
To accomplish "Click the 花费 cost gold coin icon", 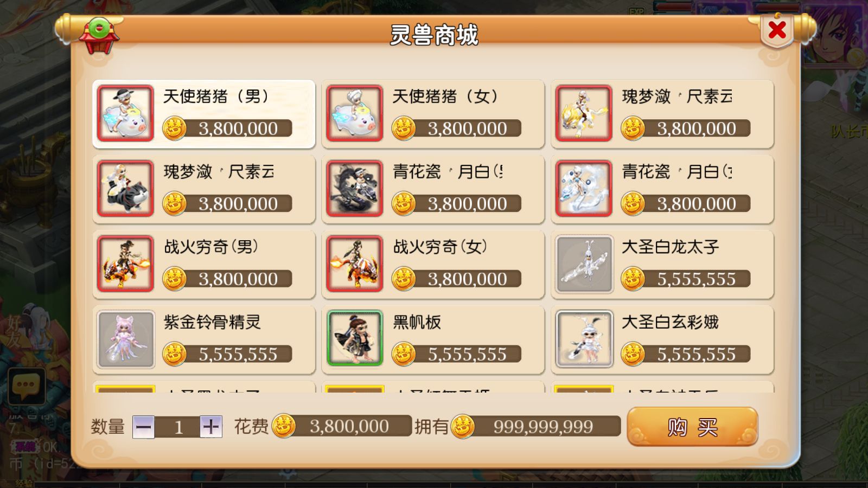I will 284,426.
